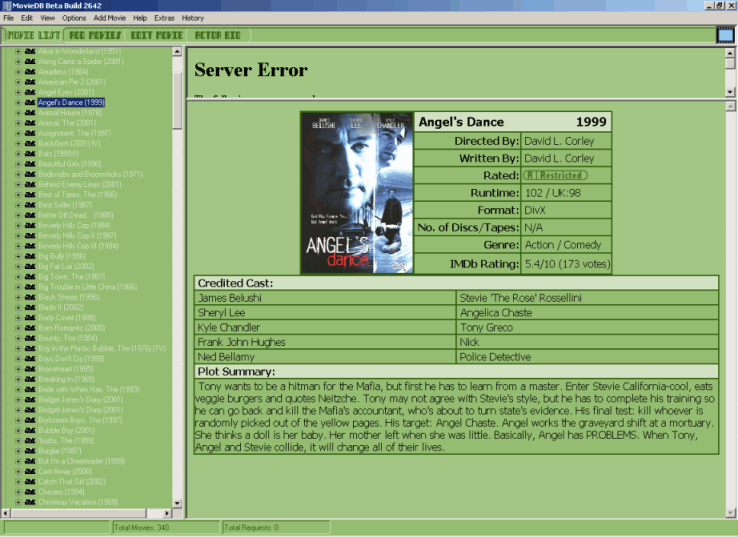Open the File menu
The height and width of the screenshot is (538, 738).
(x=8, y=18)
